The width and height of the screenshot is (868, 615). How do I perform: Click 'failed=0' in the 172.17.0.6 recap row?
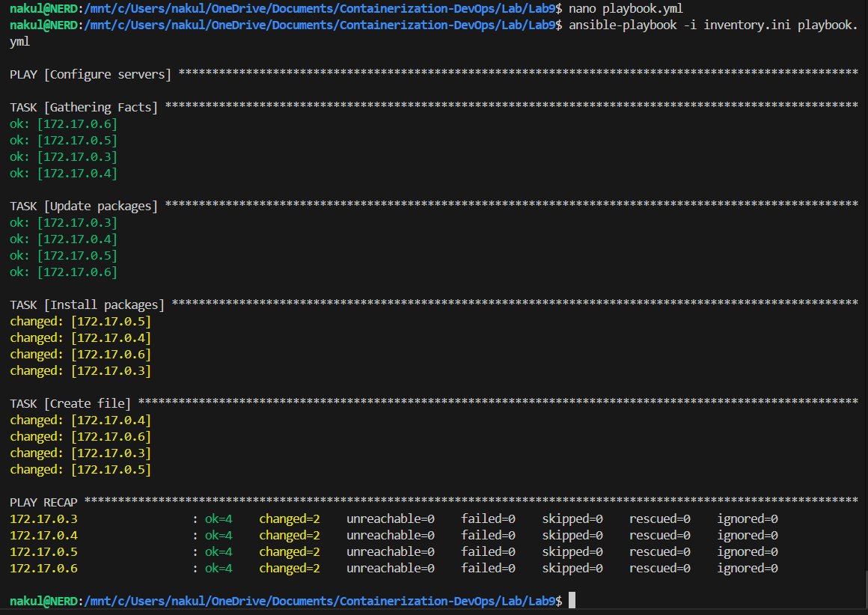tap(488, 569)
